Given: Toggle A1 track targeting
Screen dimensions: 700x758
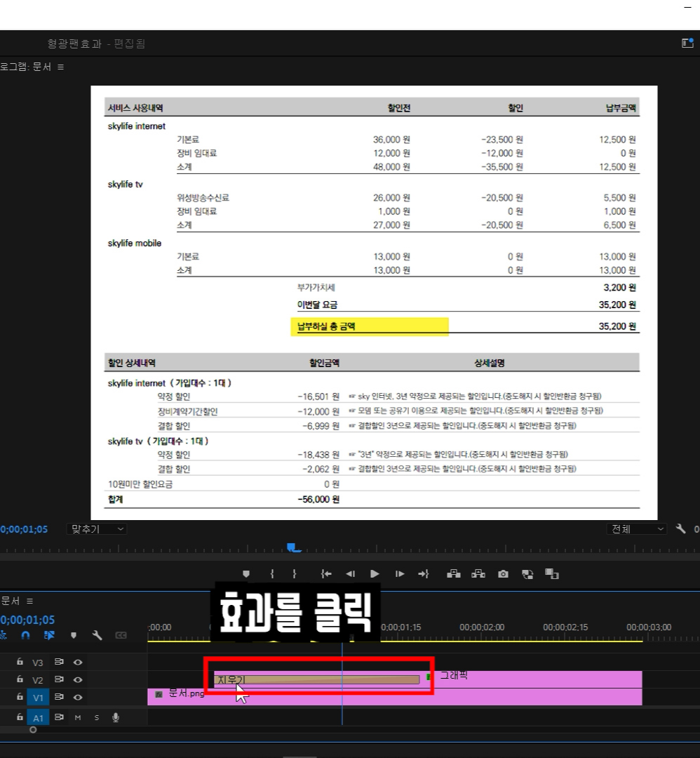Looking at the screenshot, I should tap(38, 718).
